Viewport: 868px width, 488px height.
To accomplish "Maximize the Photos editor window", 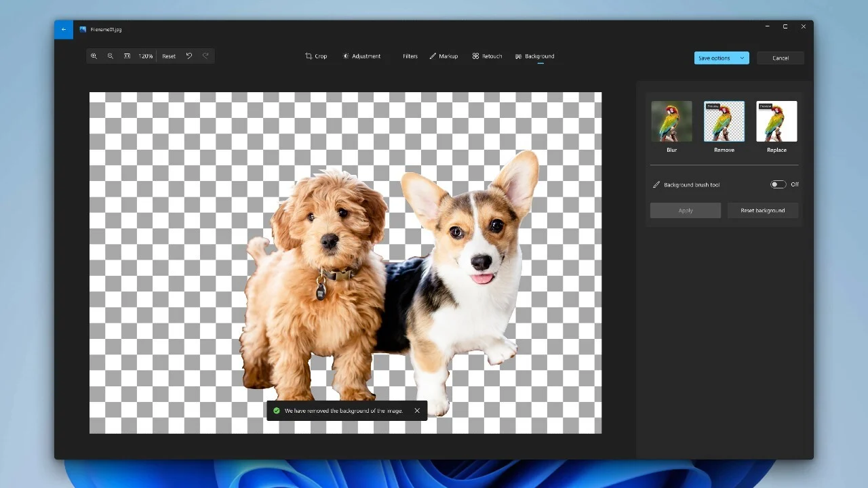I will (785, 26).
